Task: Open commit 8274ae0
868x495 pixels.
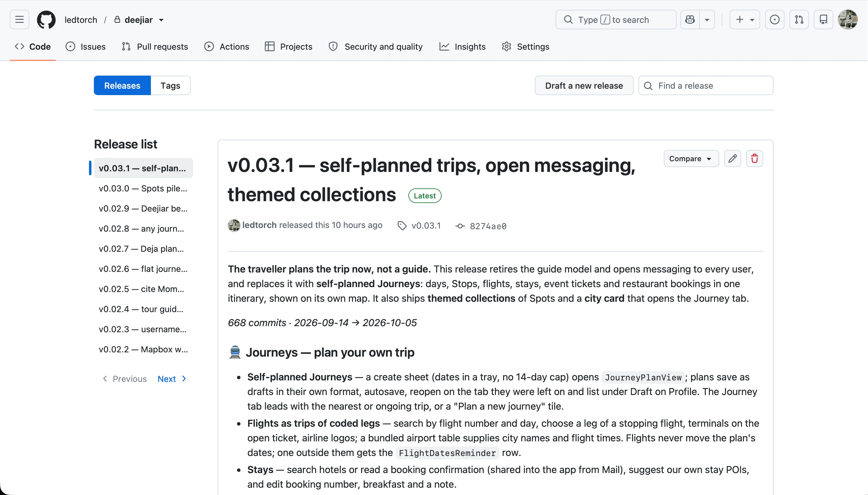Action: point(488,226)
